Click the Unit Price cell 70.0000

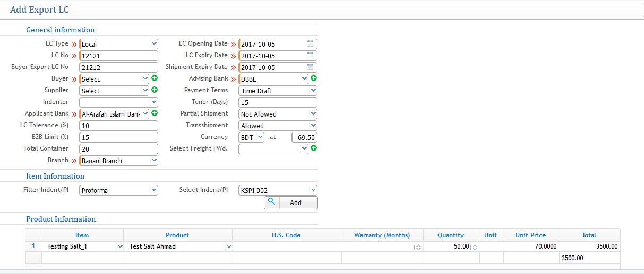[531, 246]
